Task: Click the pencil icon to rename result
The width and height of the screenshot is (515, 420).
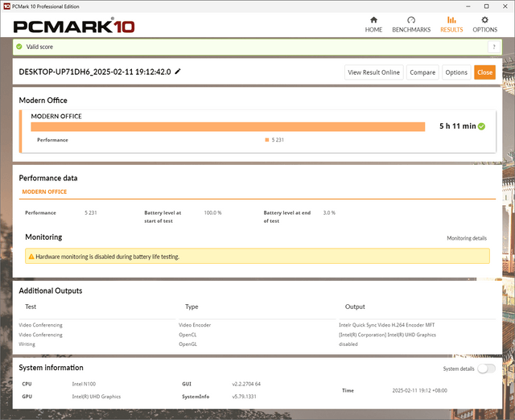Action: tap(178, 72)
